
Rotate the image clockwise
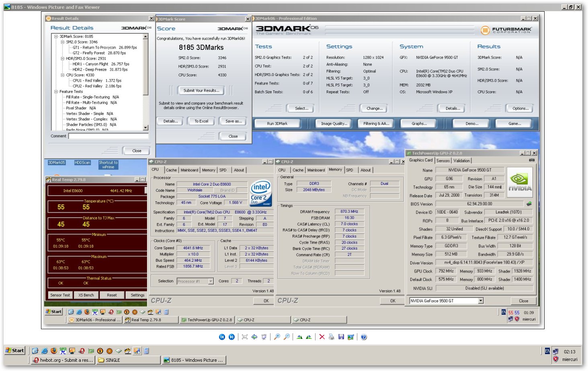click(x=299, y=337)
